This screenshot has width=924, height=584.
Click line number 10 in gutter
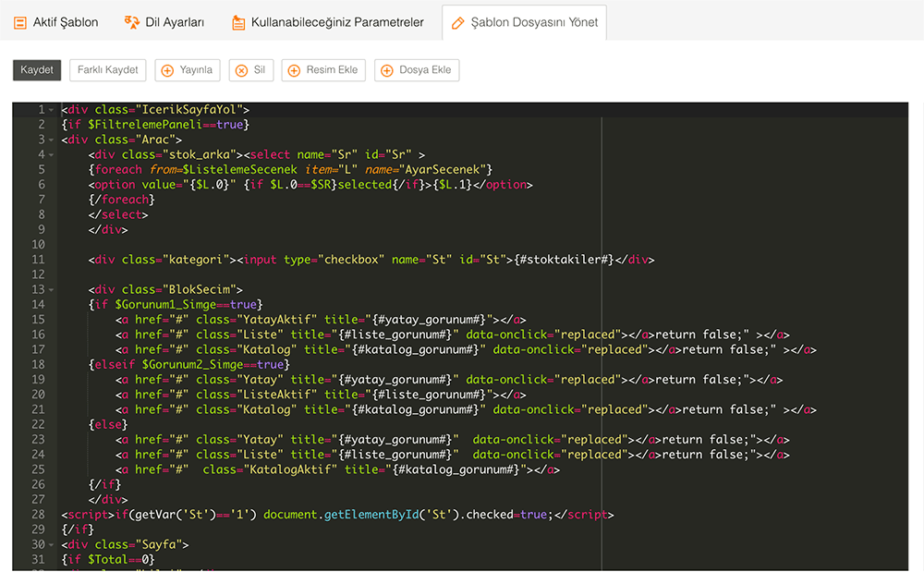point(38,245)
